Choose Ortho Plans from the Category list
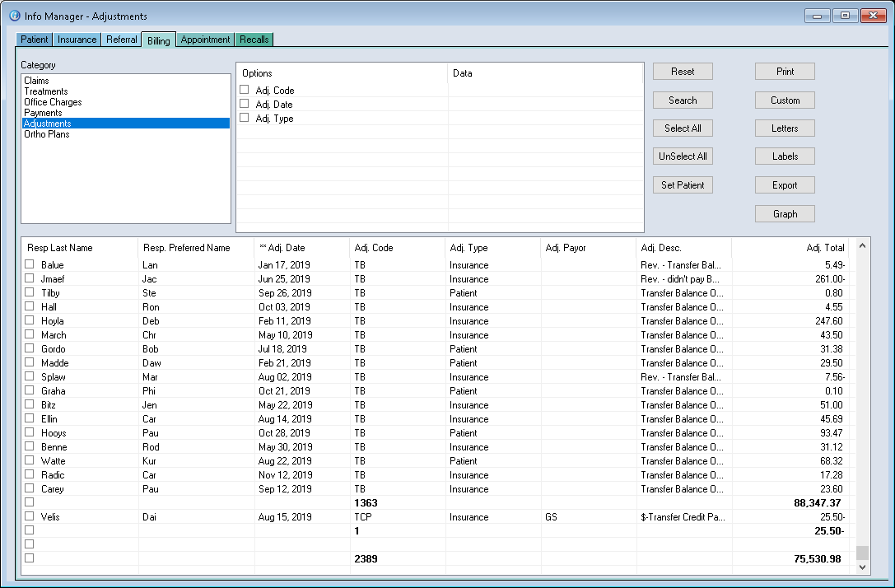Screen dimensions: 895x588 pyautogui.click(x=47, y=134)
